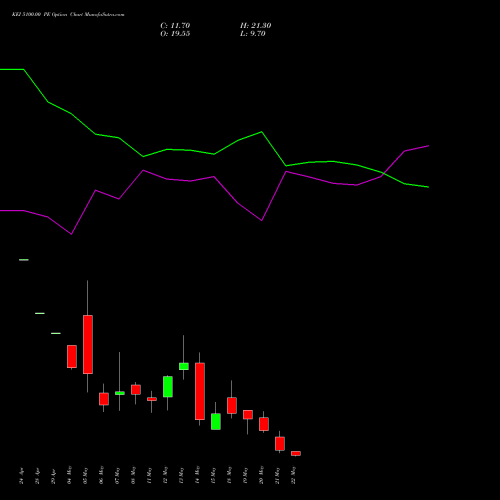
Task: Click the 20 May date label
Action: click(262, 475)
